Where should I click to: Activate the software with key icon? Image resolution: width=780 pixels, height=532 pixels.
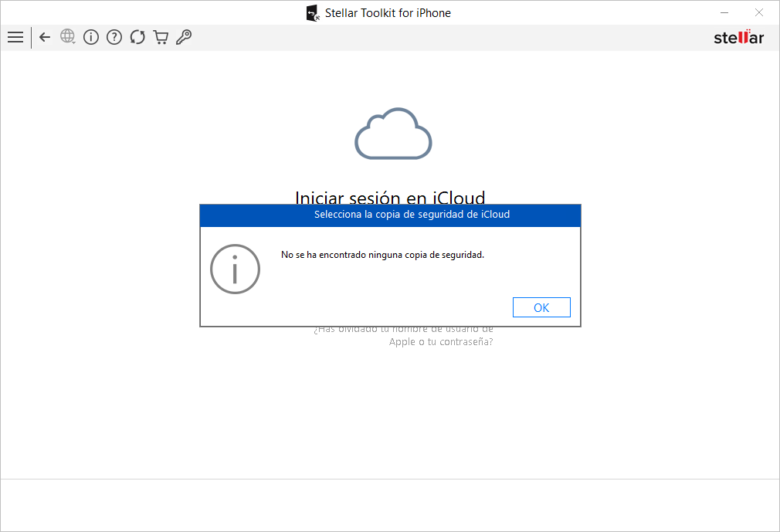(x=184, y=37)
